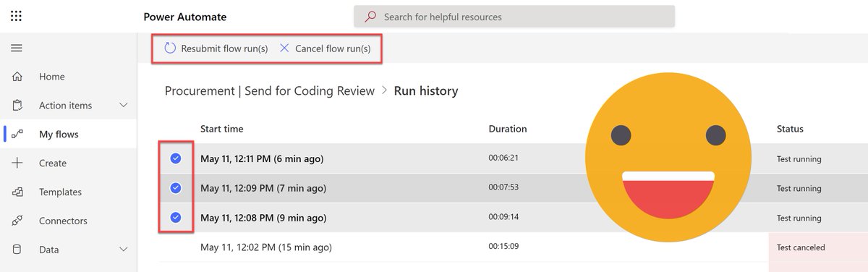Focus the Search for helpful resources box
Screen dimensions: 868x272
514,17
